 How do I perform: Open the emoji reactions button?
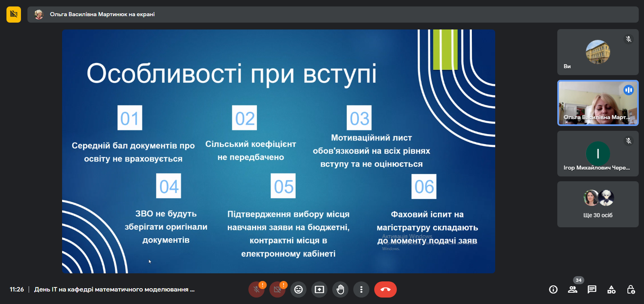[x=298, y=289]
